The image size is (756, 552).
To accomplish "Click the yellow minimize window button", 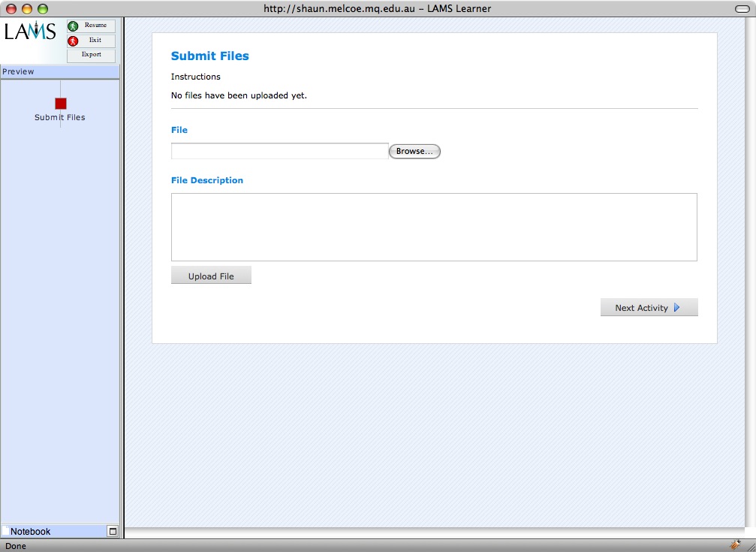I will (x=27, y=9).
